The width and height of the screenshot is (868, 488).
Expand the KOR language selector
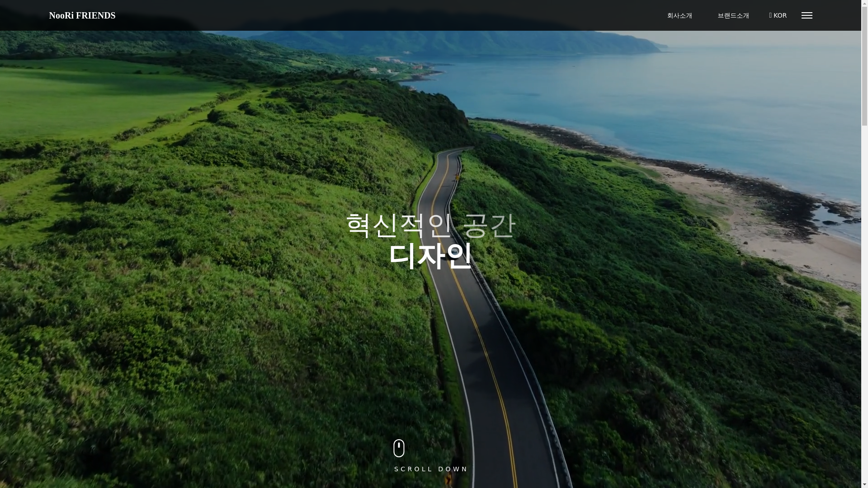780,15
